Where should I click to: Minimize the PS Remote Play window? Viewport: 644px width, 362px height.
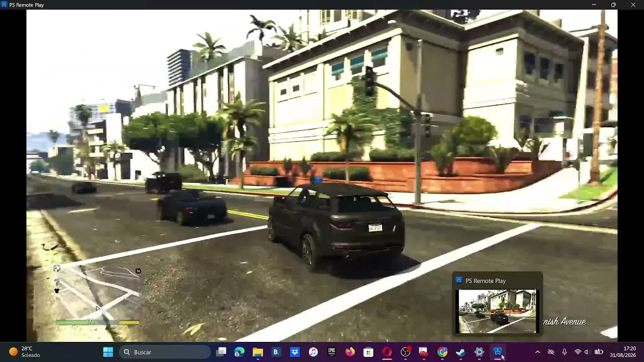(594, 5)
